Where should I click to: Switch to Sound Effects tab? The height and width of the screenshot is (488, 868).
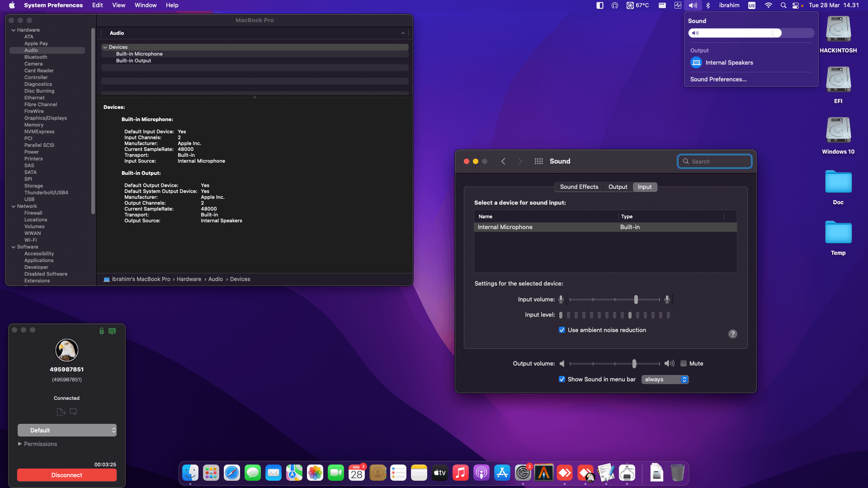point(579,187)
